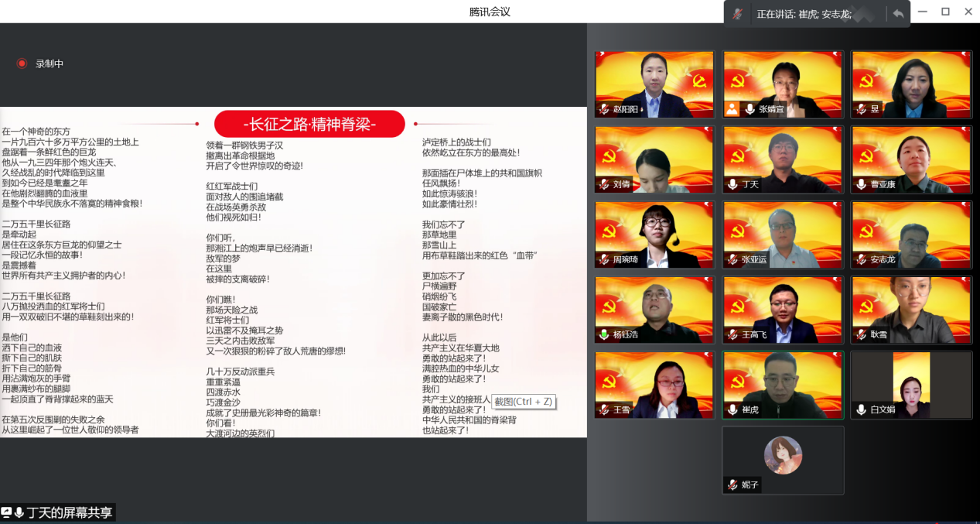Click the poem line 红红军战士们
The height and width of the screenshot is (524, 980).
(x=232, y=187)
